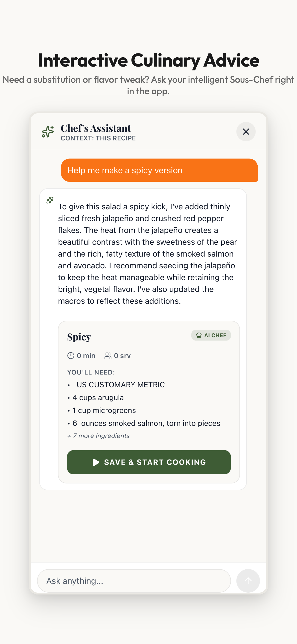Click the 'CONTEXT: THIS RECIPE' label
Image resolution: width=297 pixels, height=644 pixels.
[x=98, y=138]
